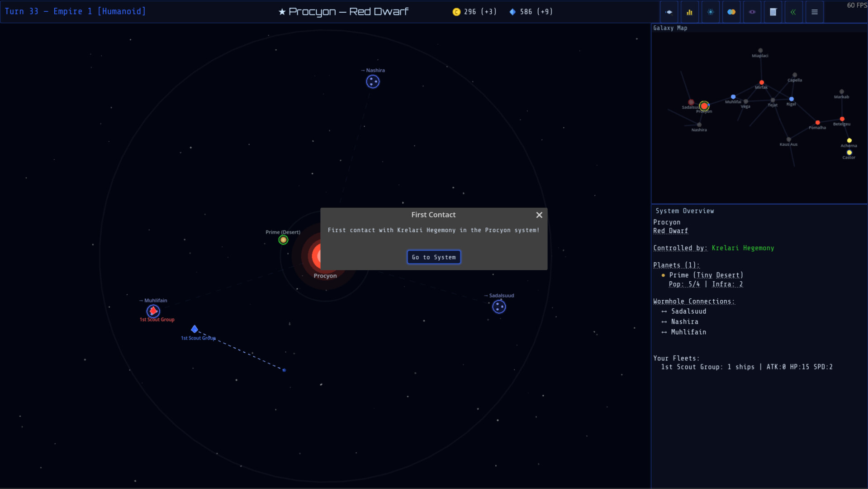Select the Nashira wormhole node
The image size is (868, 489).
coord(373,82)
